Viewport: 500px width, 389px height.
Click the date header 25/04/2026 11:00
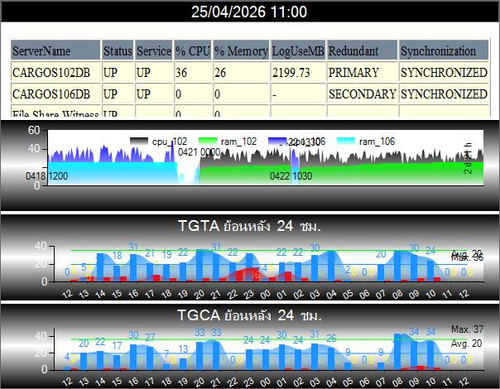[x=249, y=12]
